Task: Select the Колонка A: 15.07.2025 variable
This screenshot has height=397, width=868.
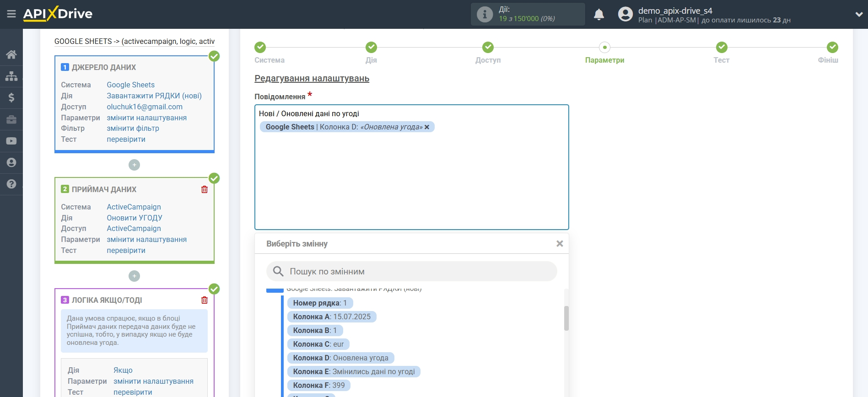Action: pyautogui.click(x=332, y=317)
